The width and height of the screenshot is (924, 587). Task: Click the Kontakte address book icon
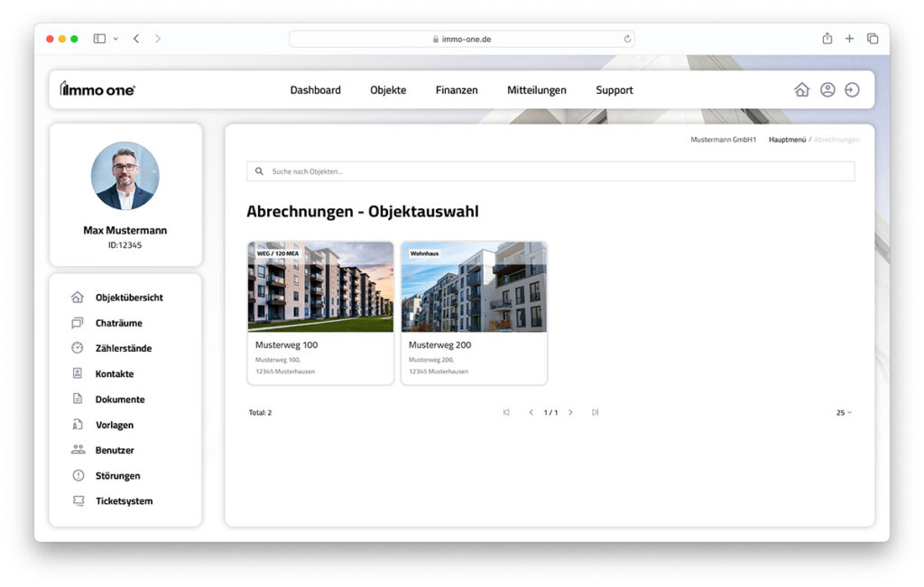tap(78, 373)
